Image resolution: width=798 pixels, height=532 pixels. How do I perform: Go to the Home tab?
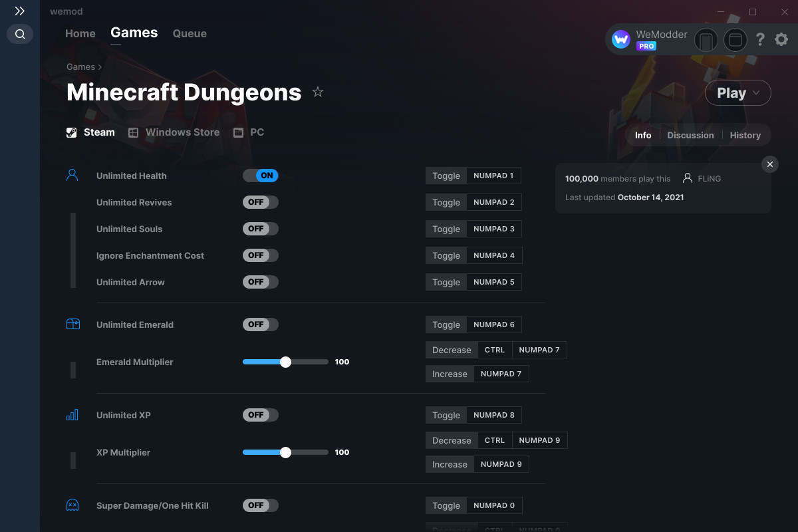[80, 33]
